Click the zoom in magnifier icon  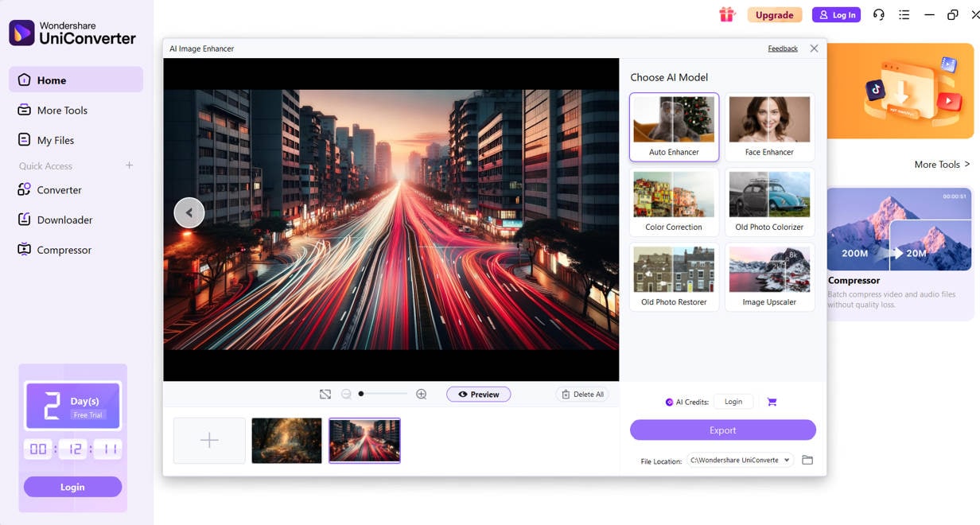click(422, 394)
